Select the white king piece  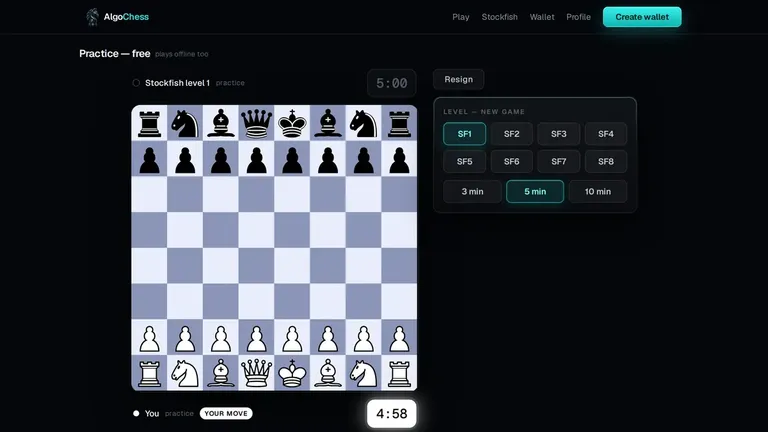point(292,373)
